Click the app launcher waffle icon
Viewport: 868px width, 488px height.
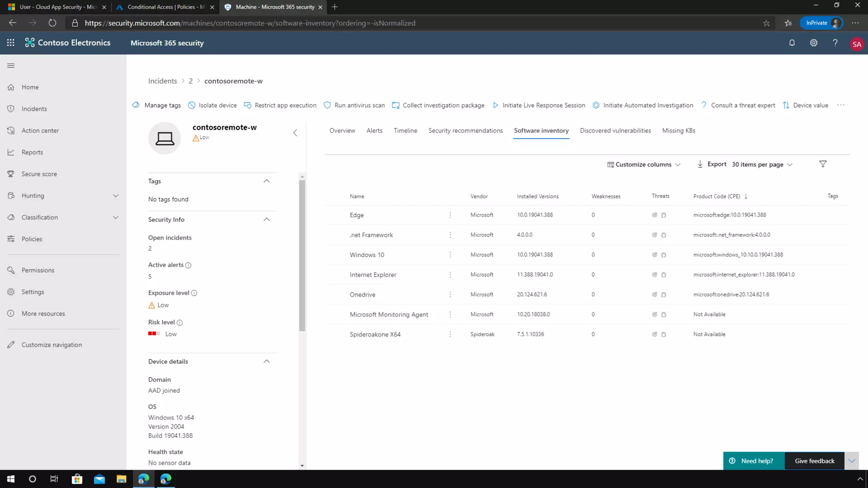click(x=11, y=43)
